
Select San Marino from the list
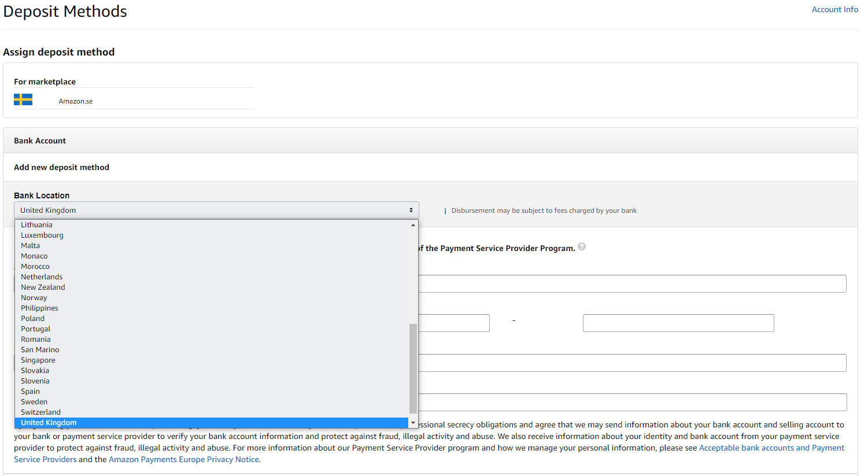[212, 350]
